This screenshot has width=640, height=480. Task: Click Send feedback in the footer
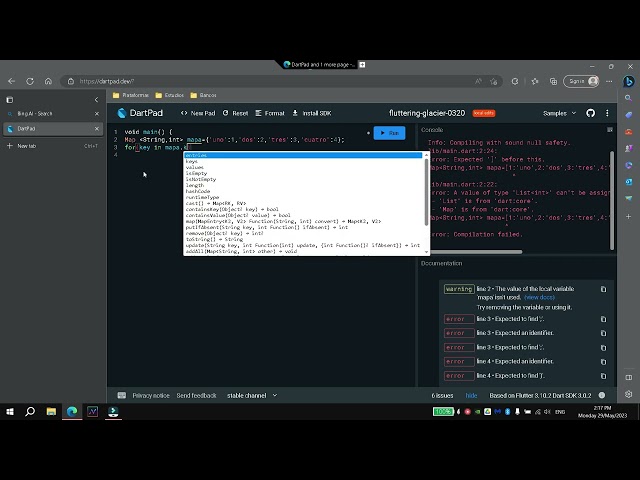[x=196, y=396]
